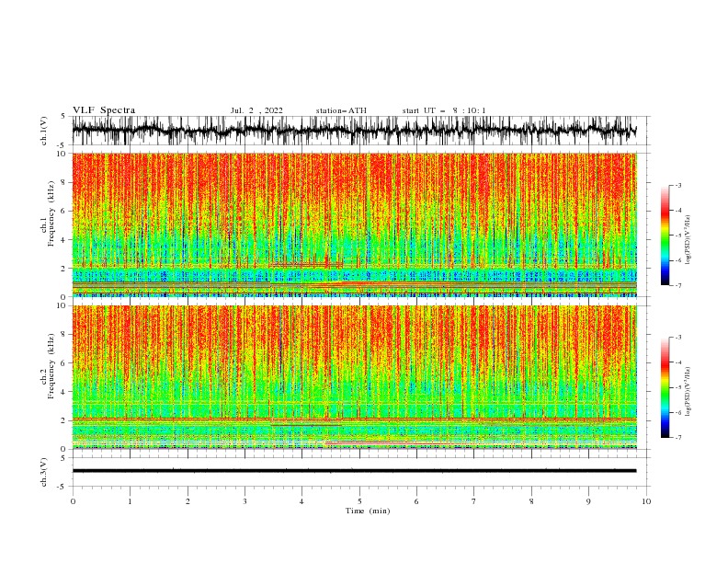The height and width of the screenshot is (563, 728).
Task: Click the time axis tick label "9"
Action: click(588, 501)
